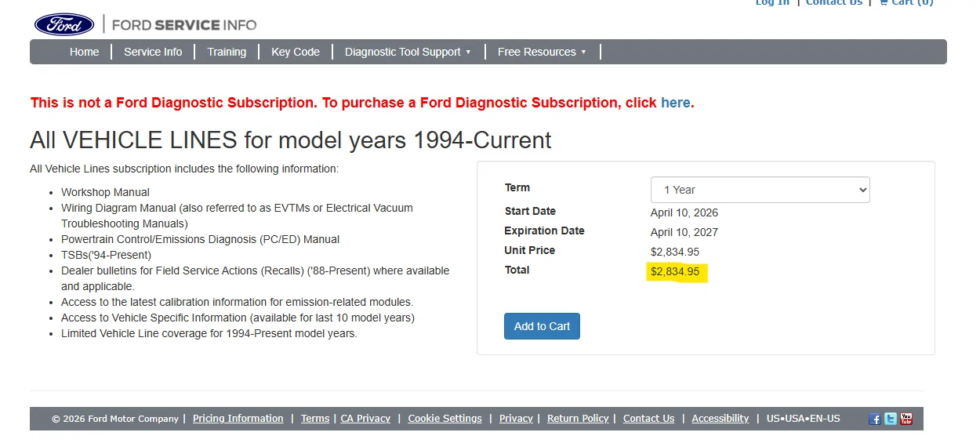Image resolution: width=980 pixels, height=443 pixels.
Task: Click the Add to Cart button
Action: [542, 326]
